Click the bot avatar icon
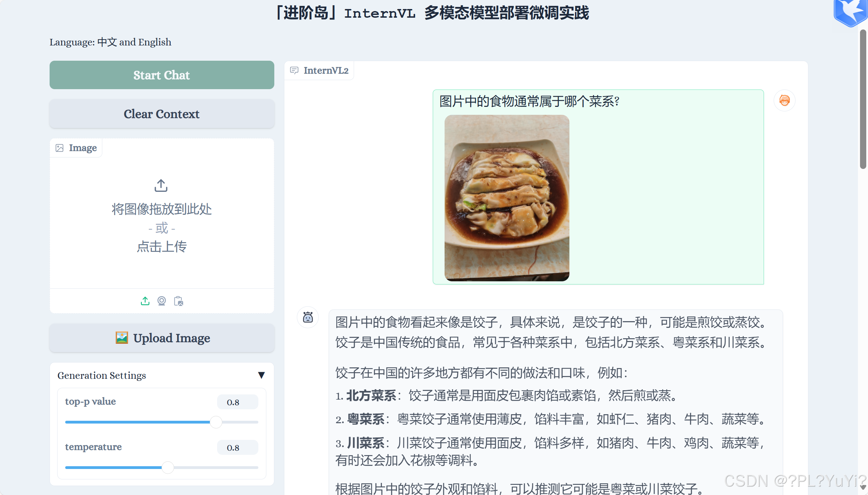Screen dimensions: 868x495 [308, 317]
